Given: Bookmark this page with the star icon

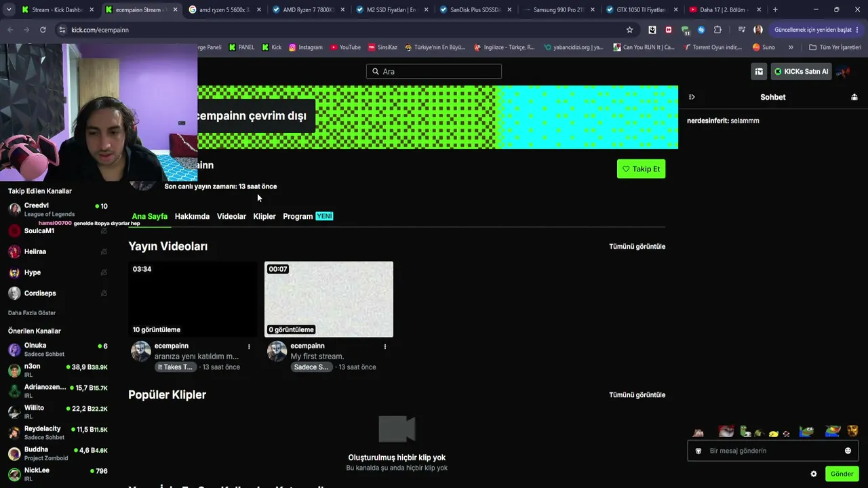Looking at the screenshot, I should (x=629, y=30).
